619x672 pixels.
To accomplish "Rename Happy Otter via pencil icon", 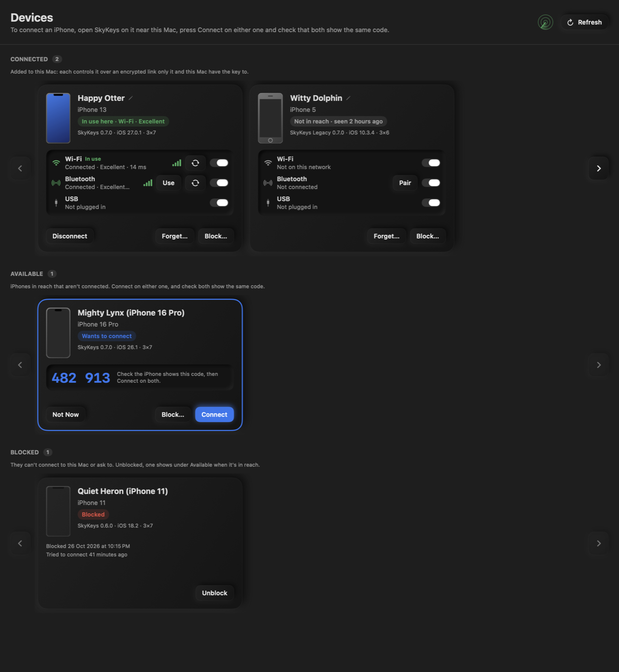I will click(x=131, y=98).
